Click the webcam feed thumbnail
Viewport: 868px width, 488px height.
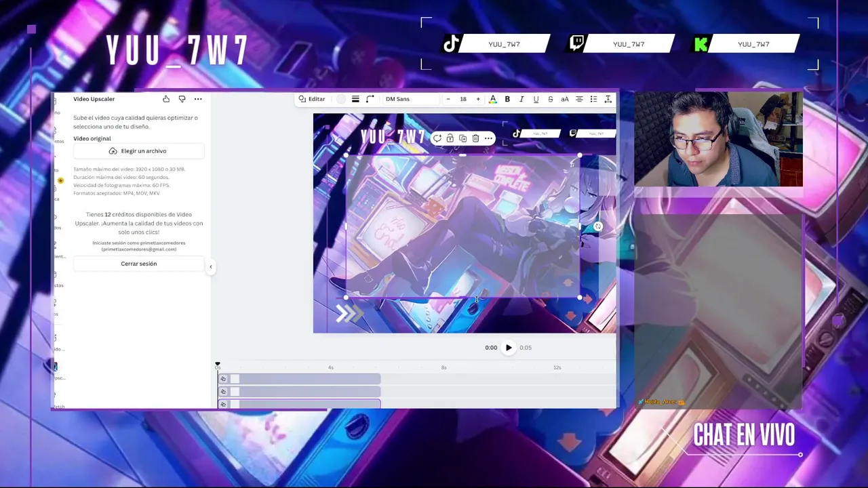(x=718, y=139)
